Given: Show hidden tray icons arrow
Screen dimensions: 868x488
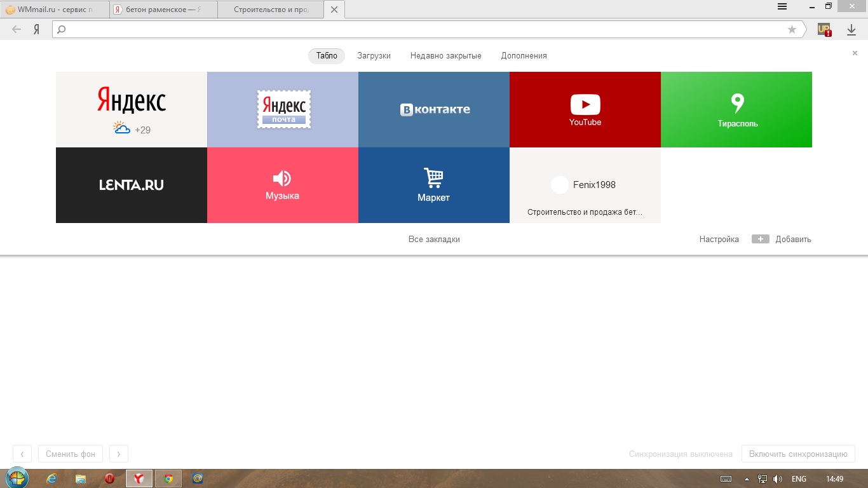Looking at the screenshot, I should click(747, 478).
